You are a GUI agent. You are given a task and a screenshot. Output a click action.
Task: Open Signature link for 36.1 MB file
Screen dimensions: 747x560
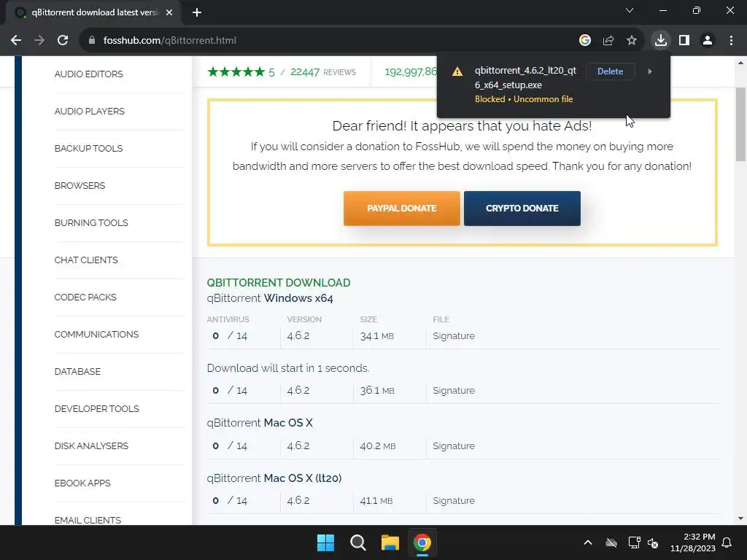454,391
